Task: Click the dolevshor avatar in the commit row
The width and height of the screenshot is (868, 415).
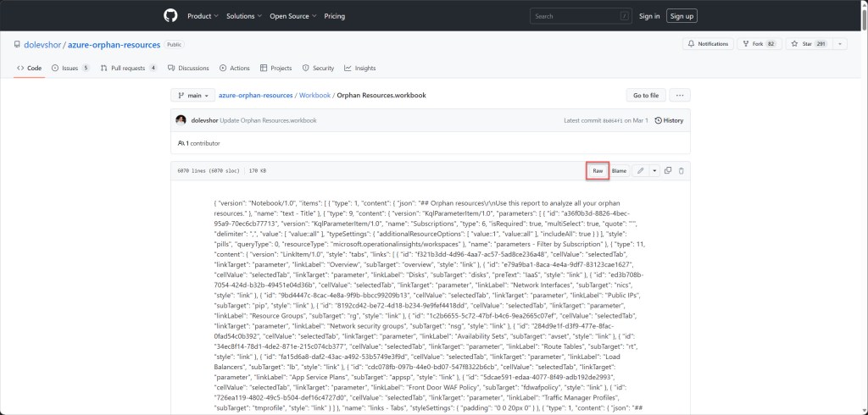Action: [x=181, y=120]
